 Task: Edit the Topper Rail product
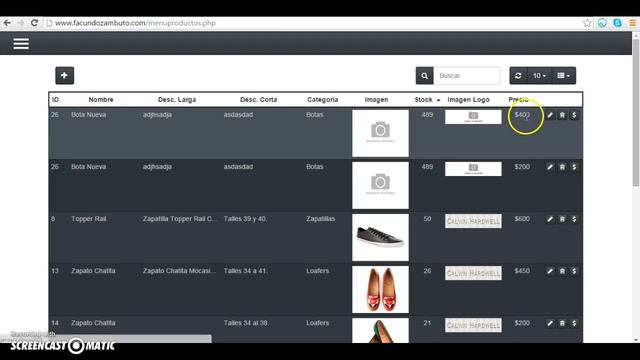pyautogui.click(x=550, y=219)
